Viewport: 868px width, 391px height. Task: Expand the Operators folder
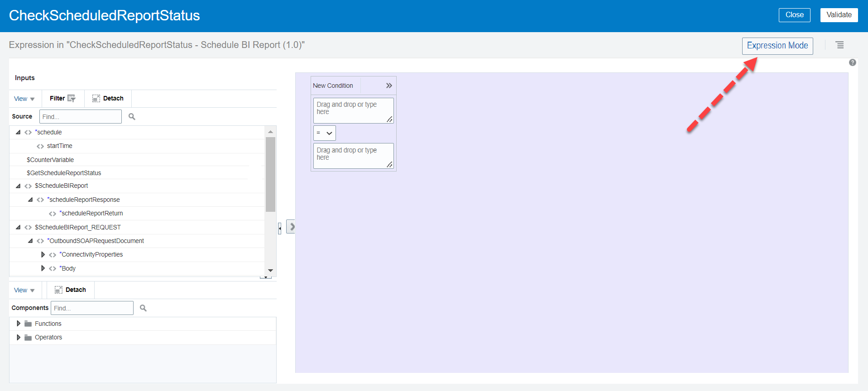19,338
